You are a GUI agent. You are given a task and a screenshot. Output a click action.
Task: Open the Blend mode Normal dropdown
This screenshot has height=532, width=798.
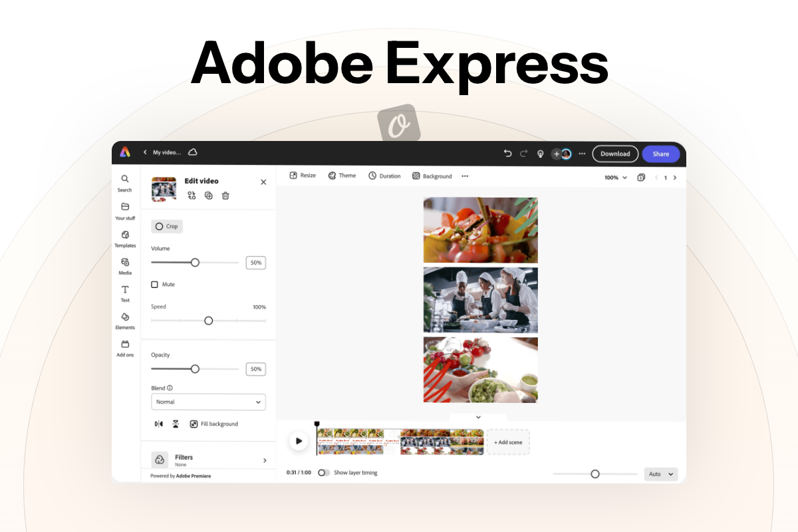208,402
